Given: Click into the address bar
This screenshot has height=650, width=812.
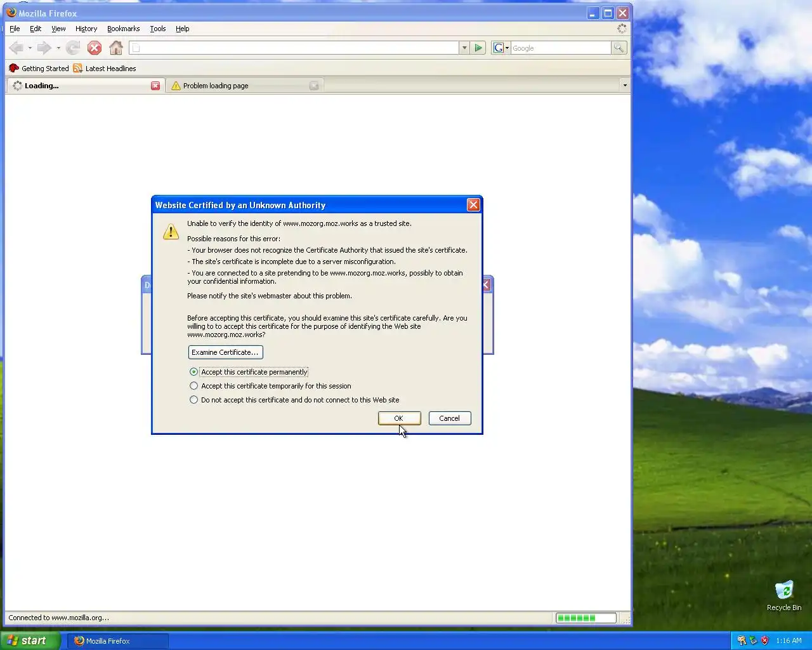Looking at the screenshot, I should tap(294, 48).
